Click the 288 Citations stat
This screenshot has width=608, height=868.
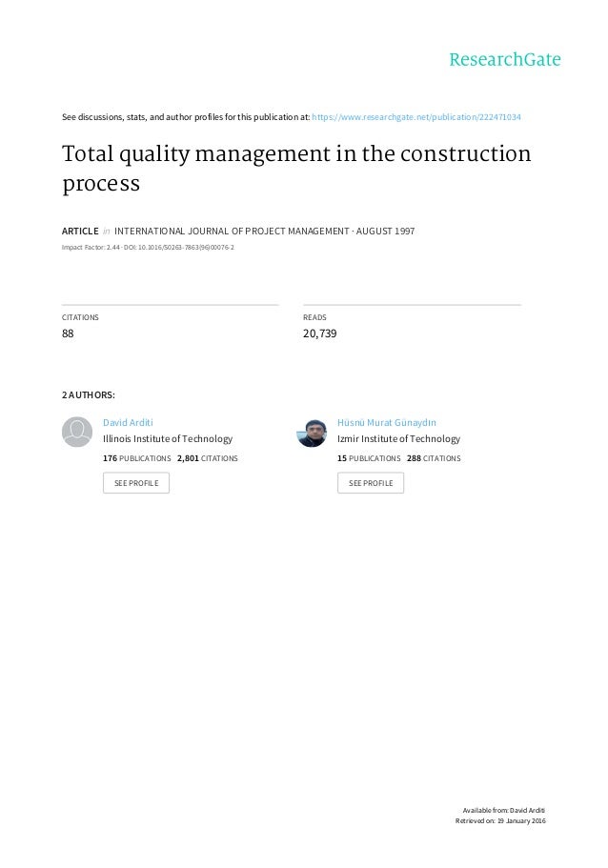coord(434,458)
